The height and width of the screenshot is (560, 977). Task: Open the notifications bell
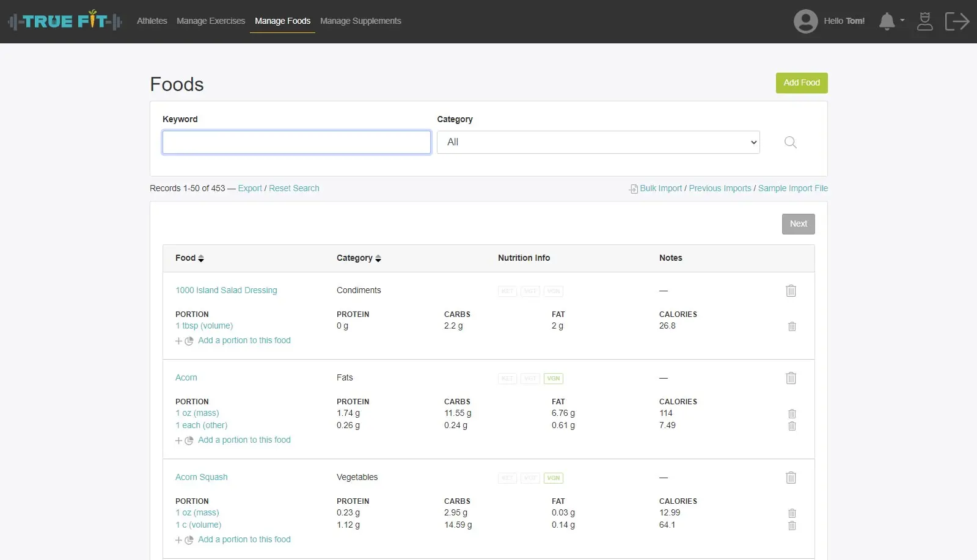pos(887,21)
